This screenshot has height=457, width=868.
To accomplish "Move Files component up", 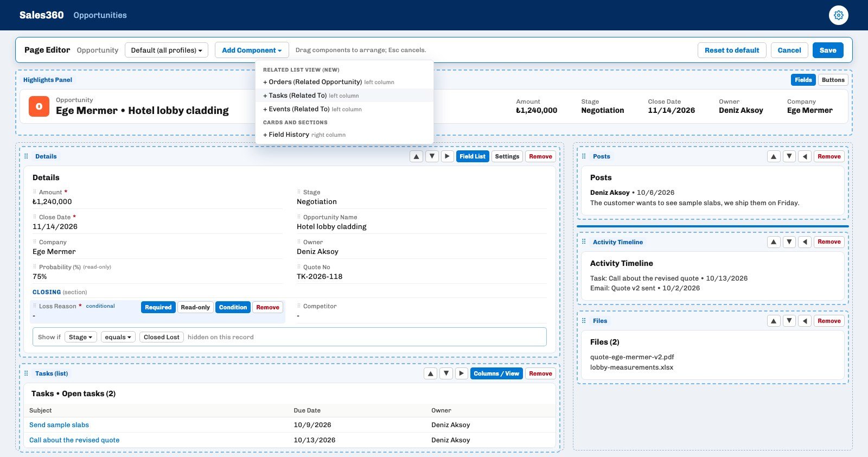I will [x=774, y=321].
